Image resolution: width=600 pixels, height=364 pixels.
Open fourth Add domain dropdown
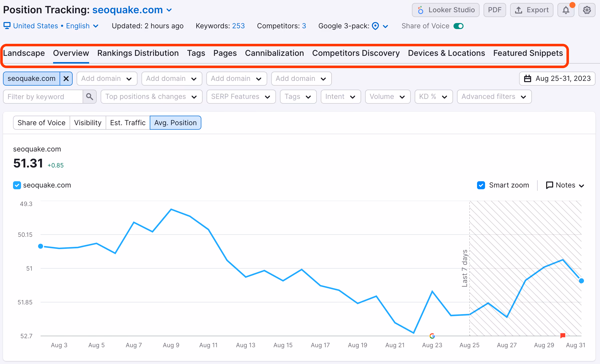(x=302, y=79)
